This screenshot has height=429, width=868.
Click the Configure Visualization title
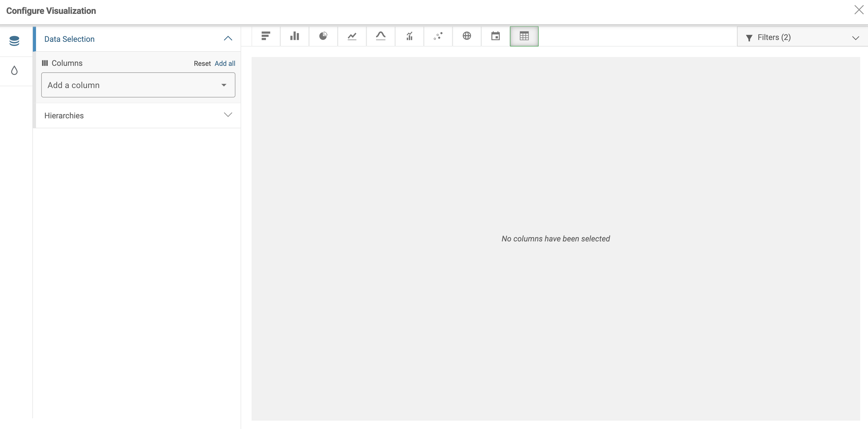coord(51,11)
